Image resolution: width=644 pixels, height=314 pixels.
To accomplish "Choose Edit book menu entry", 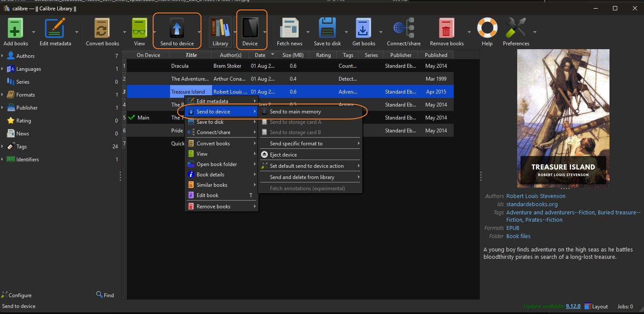I will coord(221,195).
